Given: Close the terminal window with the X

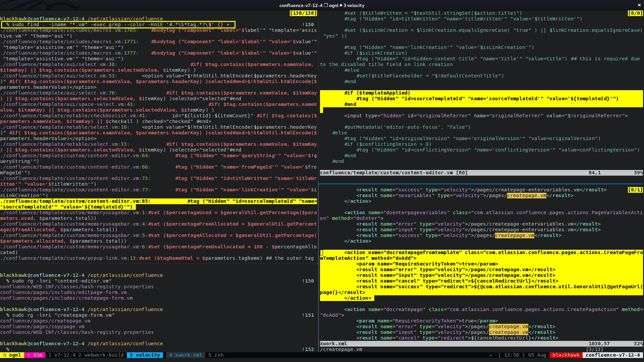Looking at the screenshot, I should (x=639, y=5).
